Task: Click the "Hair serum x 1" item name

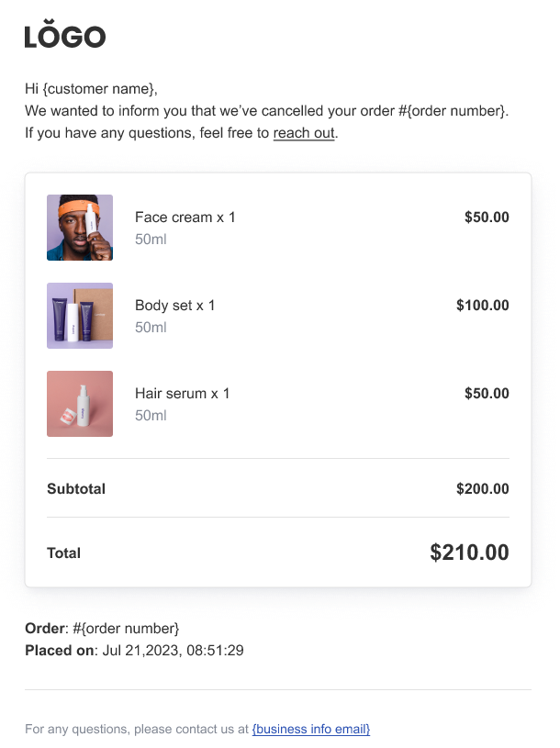Action: tap(183, 394)
